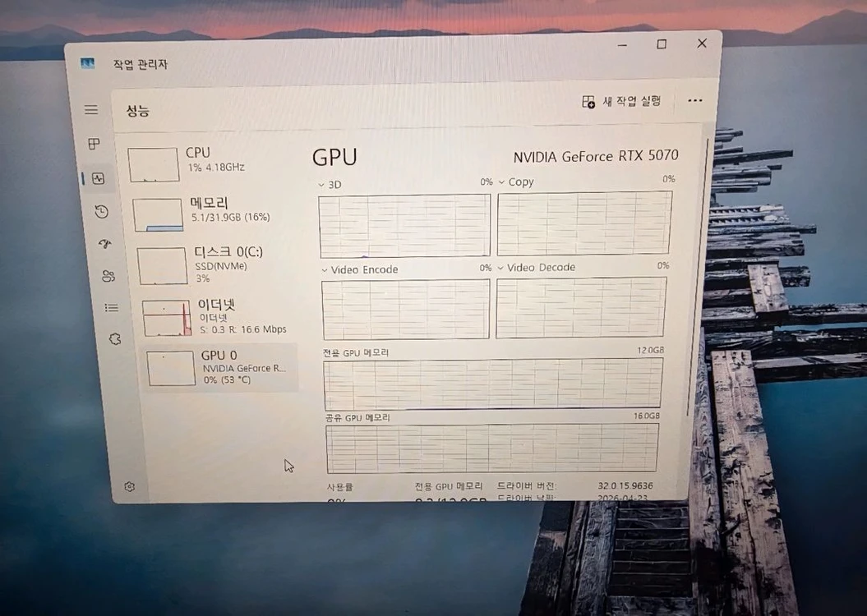The image size is (867, 616).
Task: Open Task Manager settings gear
Action: tap(129, 487)
